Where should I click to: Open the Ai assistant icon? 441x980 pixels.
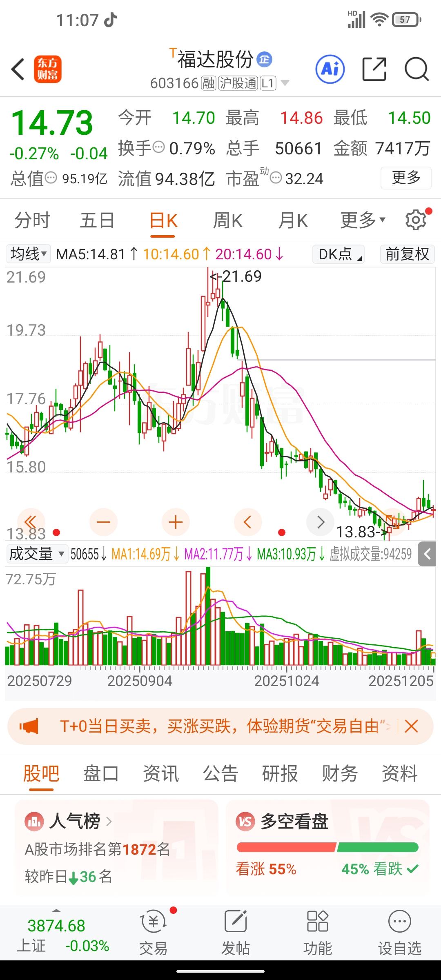click(x=330, y=69)
